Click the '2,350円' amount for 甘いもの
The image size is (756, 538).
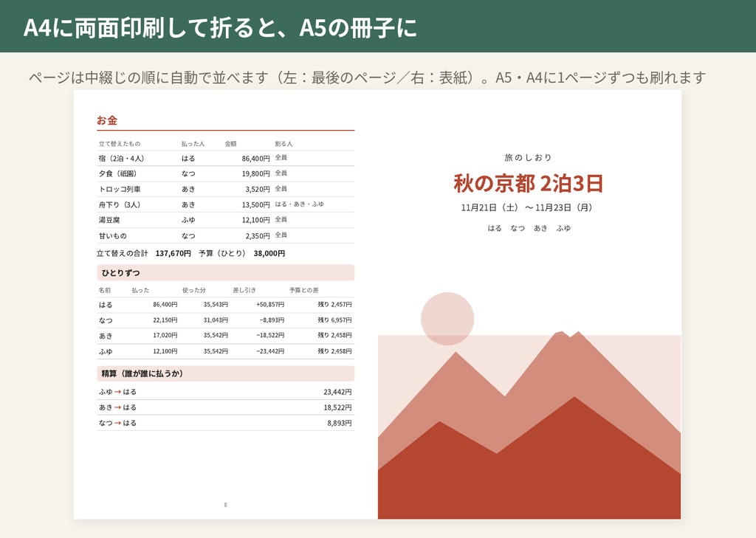click(258, 235)
